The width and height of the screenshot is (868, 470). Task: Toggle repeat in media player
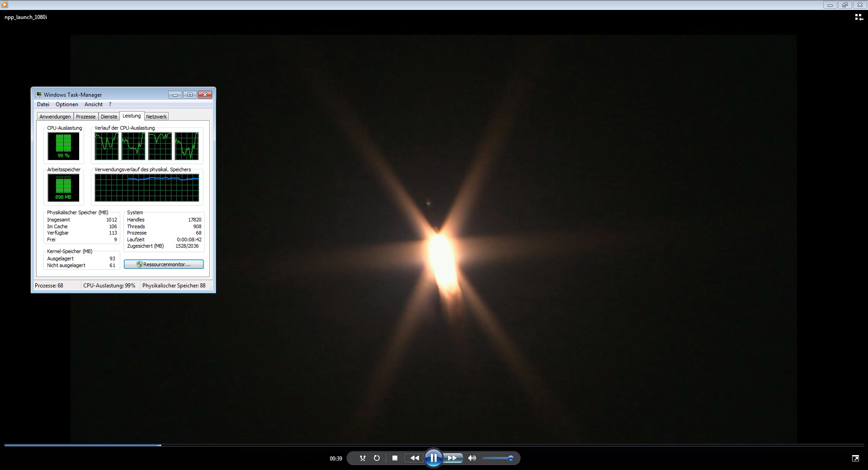coord(377,458)
